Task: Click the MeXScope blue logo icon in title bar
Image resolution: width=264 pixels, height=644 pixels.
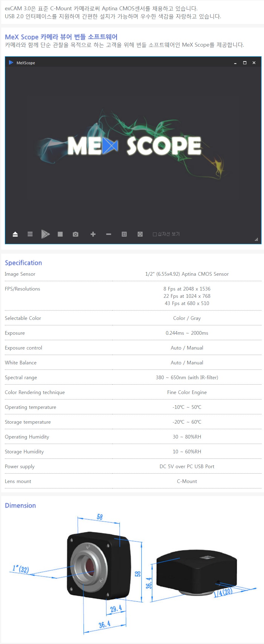Action: click(x=11, y=62)
